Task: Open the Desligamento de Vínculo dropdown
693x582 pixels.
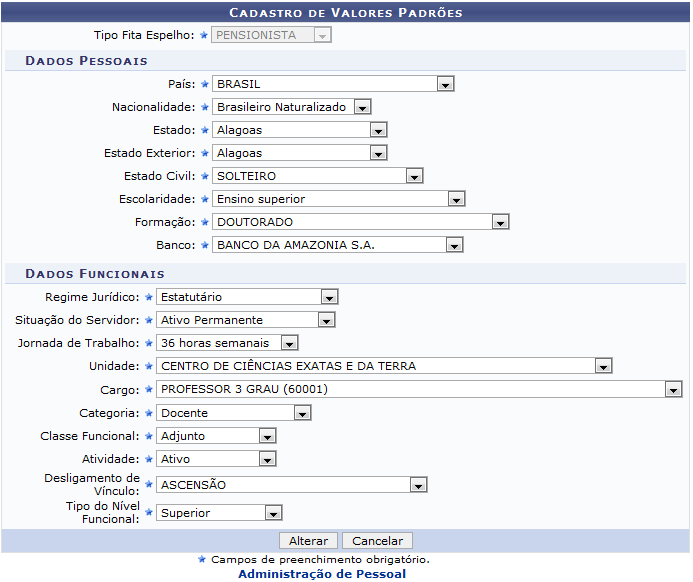Action: point(292,485)
